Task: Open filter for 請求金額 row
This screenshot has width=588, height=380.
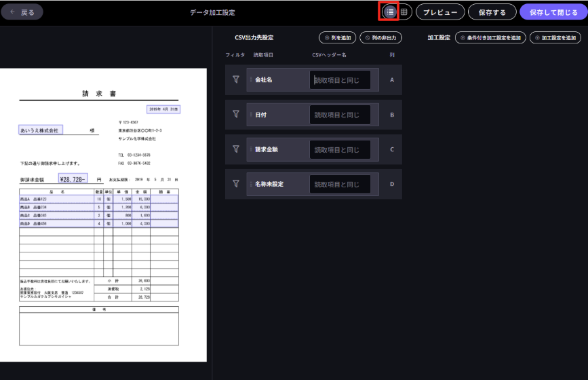Action: pos(236,149)
